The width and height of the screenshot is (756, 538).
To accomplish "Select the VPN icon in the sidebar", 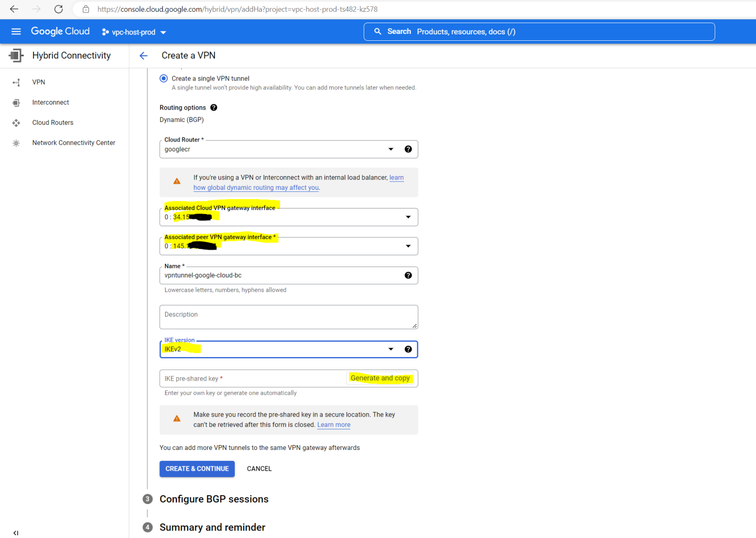I will pos(16,82).
